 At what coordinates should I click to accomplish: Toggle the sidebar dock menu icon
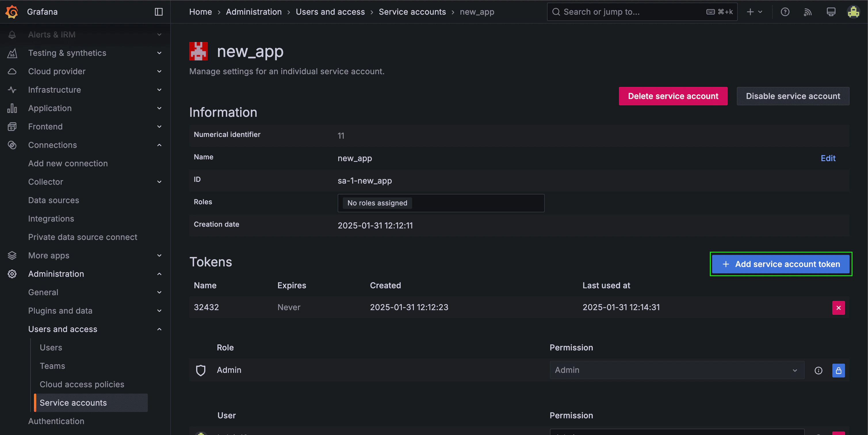159,12
